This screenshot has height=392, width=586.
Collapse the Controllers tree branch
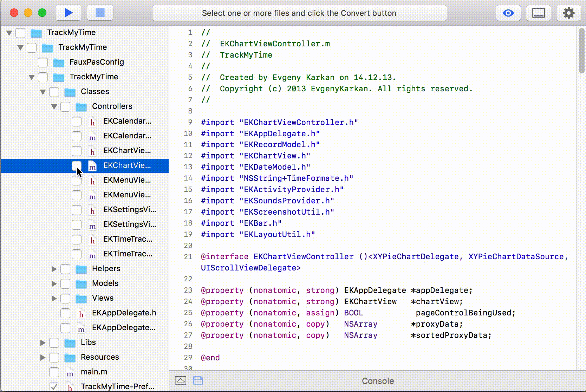54,106
